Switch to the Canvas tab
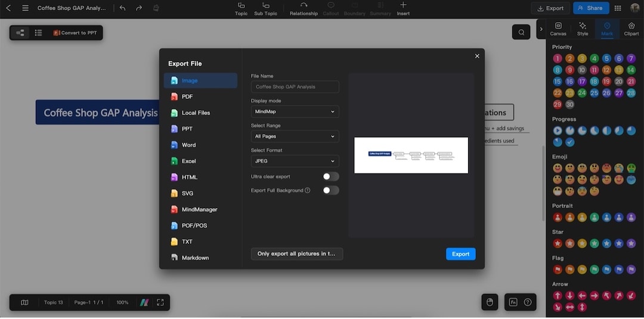644x319 pixels. 558,29
